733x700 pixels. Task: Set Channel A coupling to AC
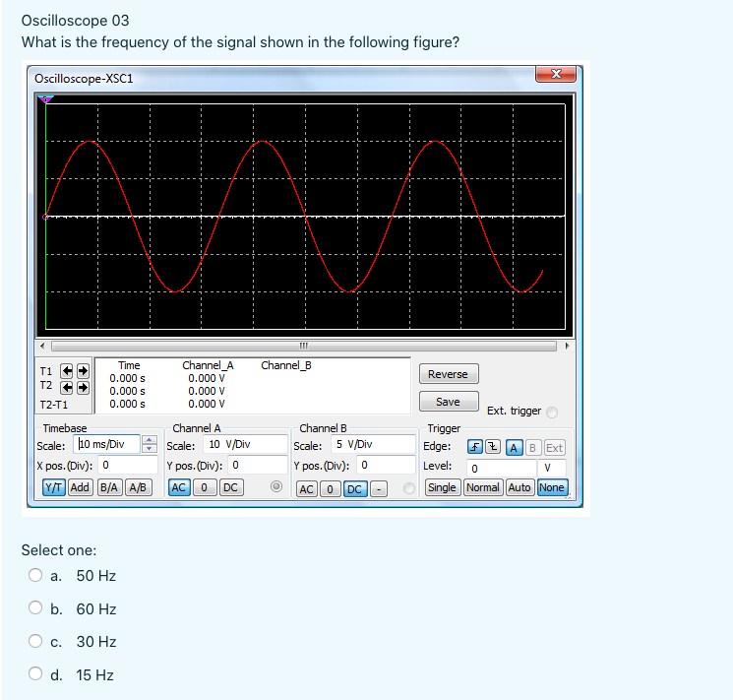[178, 487]
